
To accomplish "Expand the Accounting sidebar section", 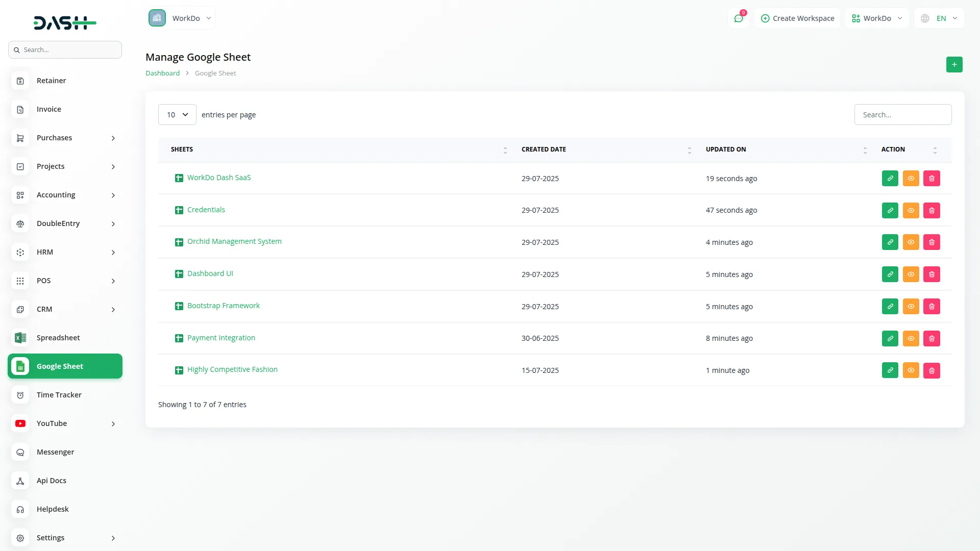I will pos(55,194).
